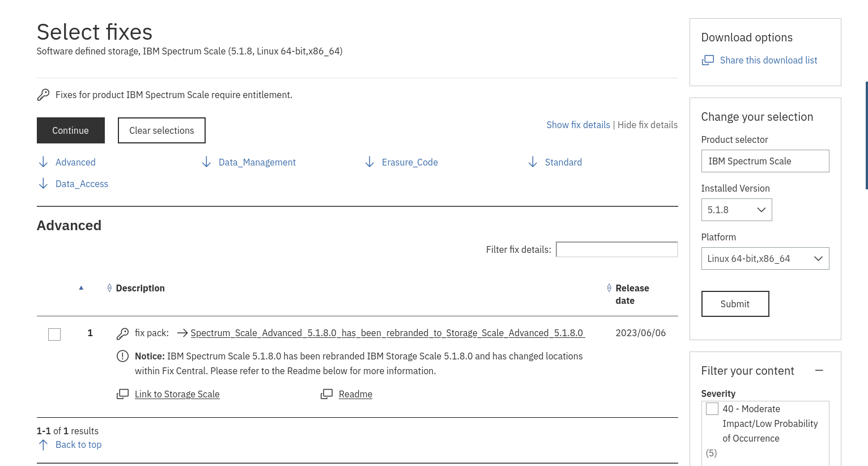Click the release date 2023/06/06
The width and height of the screenshot is (868, 466).
[641, 333]
